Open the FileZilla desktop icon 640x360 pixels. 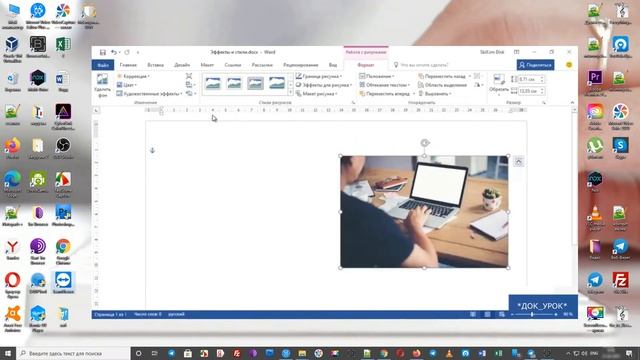click(620, 283)
